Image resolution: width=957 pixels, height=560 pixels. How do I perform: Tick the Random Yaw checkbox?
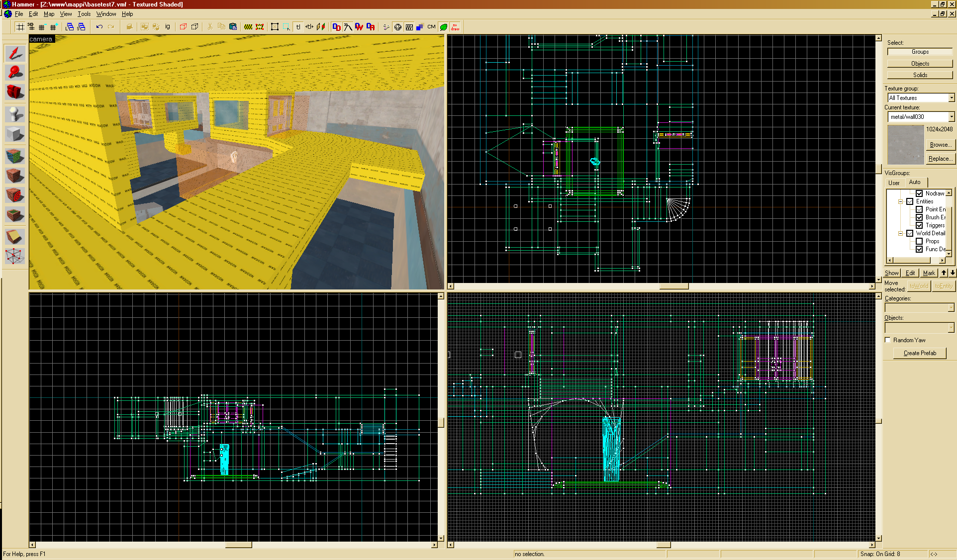point(888,340)
